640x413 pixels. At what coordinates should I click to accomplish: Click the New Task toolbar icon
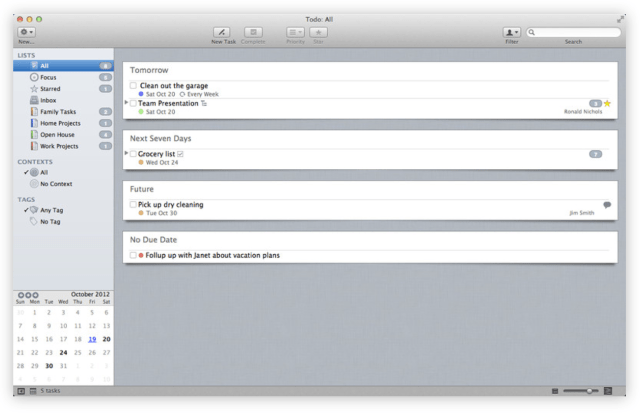(222, 32)
